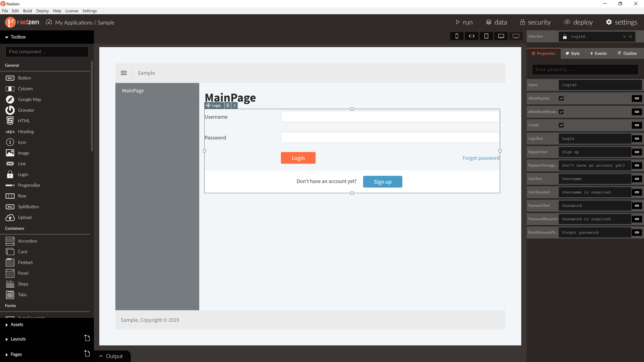Viewport: 644px width, 362px height.
Task: Select parent of Login with chevron
Action: pos(234,105)
